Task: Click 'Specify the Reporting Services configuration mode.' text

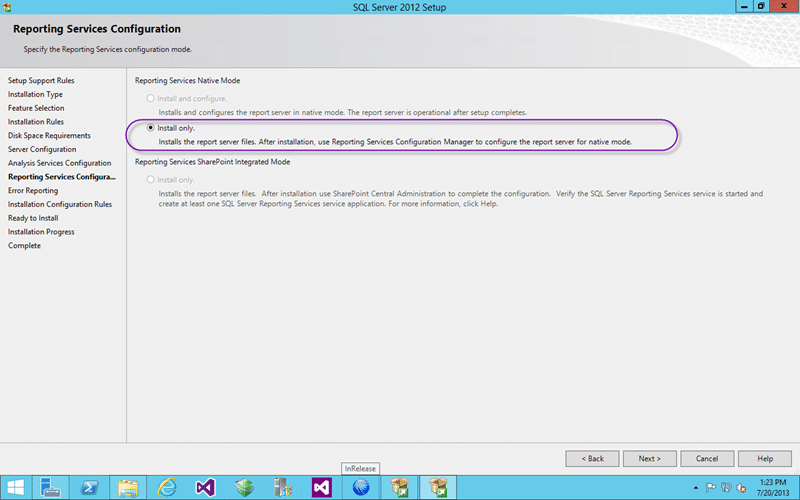Action: 108,49
